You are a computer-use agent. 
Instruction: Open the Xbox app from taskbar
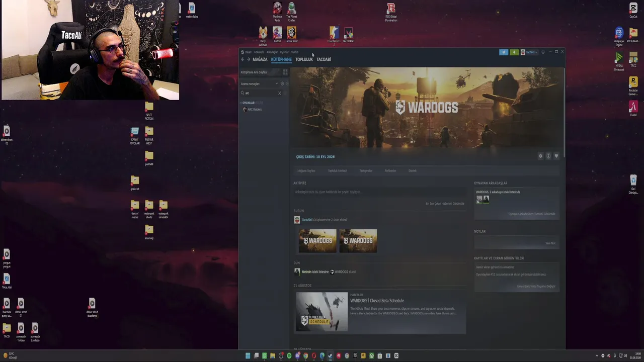[371, 356]
